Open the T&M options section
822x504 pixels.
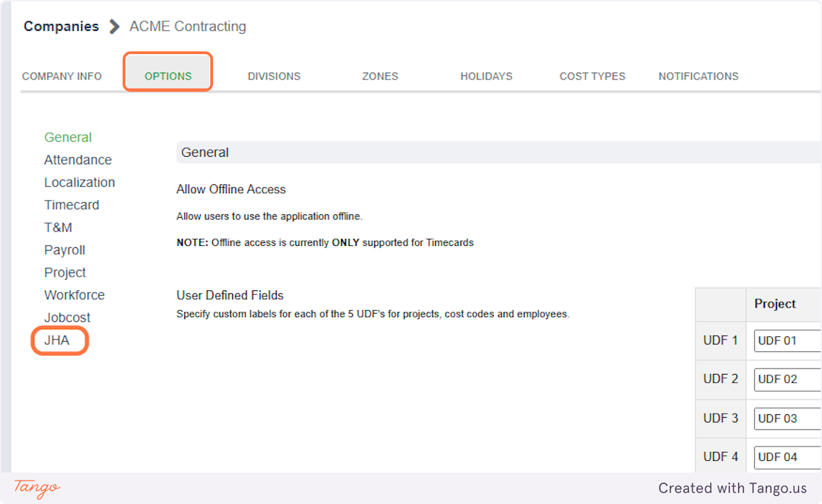pyautogui.click(x=58, y=228)
